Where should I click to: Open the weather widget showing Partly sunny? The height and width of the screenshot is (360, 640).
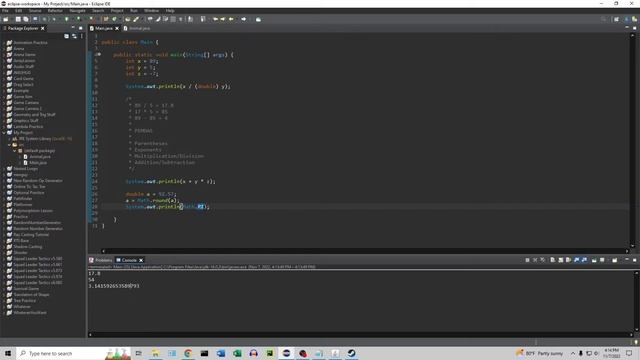coord(540,353)
